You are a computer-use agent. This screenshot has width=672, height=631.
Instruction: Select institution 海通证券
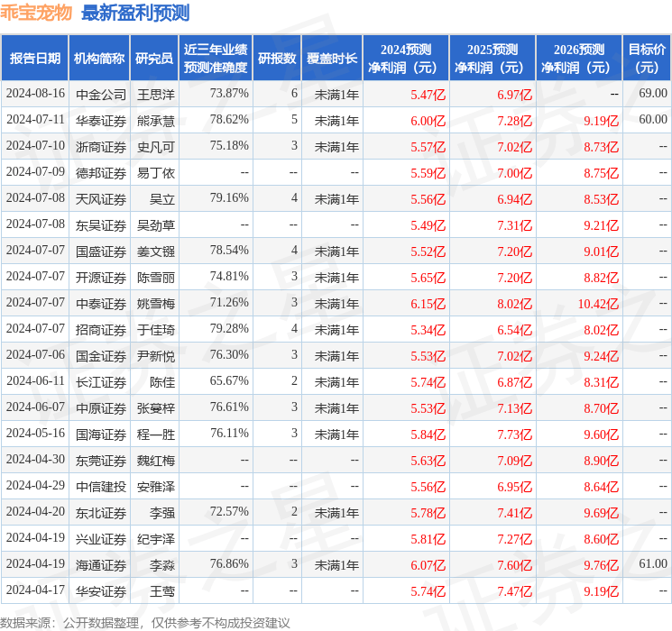pyautogui.click(x=101, y=565)
